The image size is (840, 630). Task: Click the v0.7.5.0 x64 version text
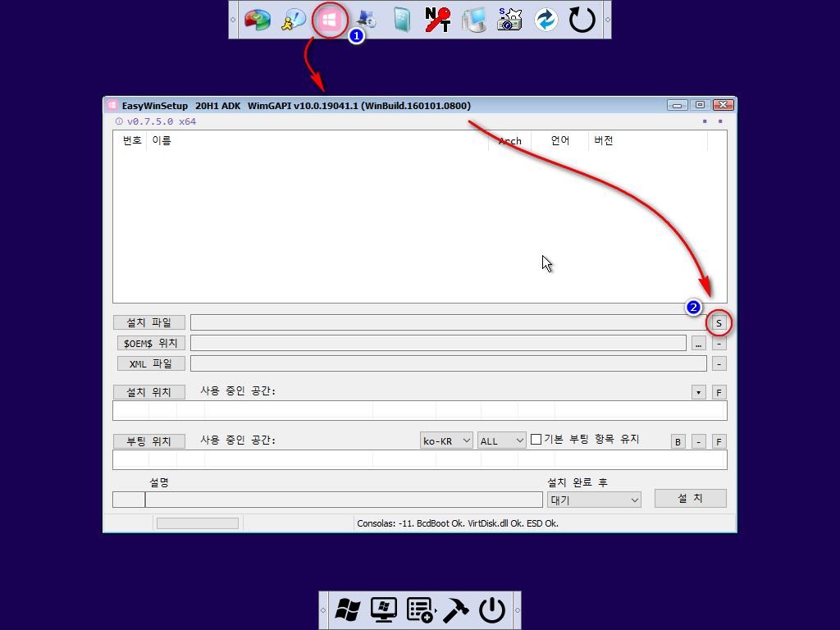[162, 121]
